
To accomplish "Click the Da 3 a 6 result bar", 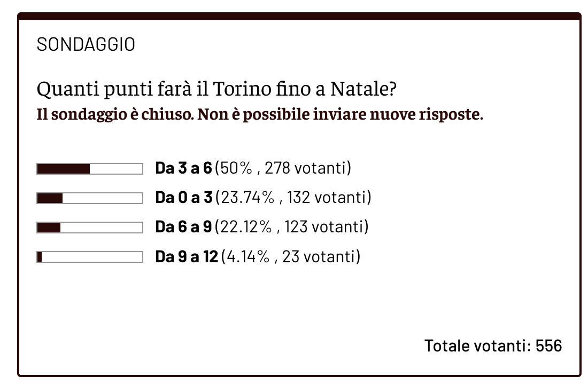I will tap(90, 169).
